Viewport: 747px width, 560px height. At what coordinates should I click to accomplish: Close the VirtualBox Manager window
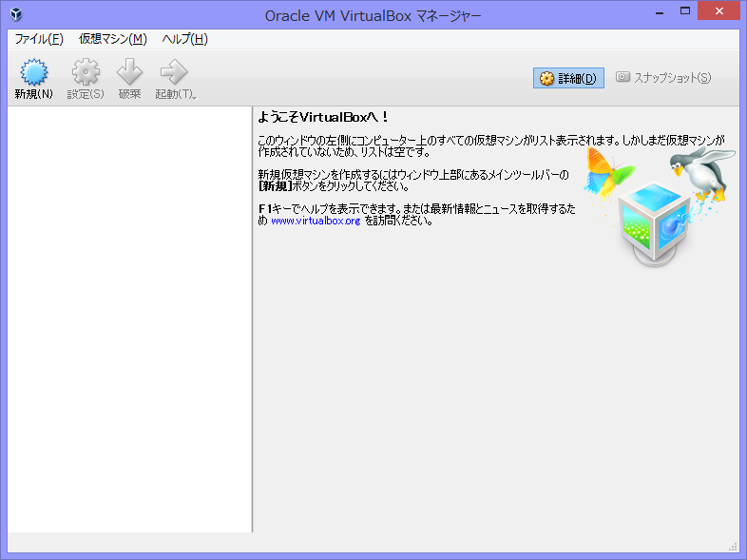718,11
